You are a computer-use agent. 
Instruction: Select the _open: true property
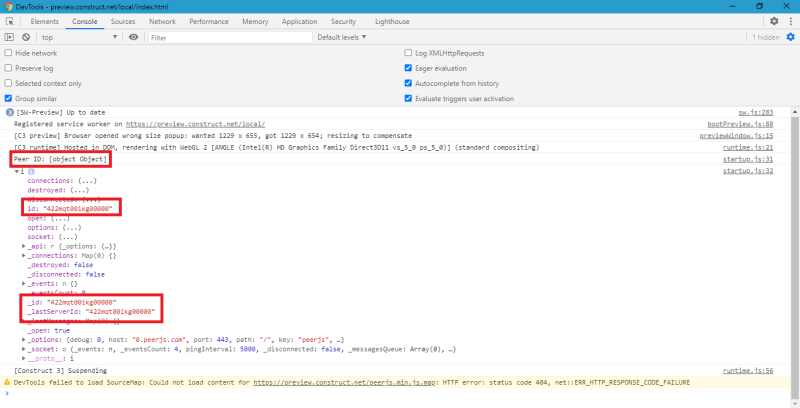click(x=48, y=330)
